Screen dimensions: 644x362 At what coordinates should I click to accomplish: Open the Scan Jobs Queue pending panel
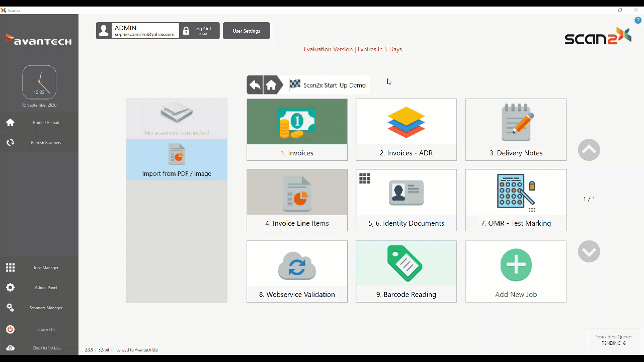click(613, 340)
